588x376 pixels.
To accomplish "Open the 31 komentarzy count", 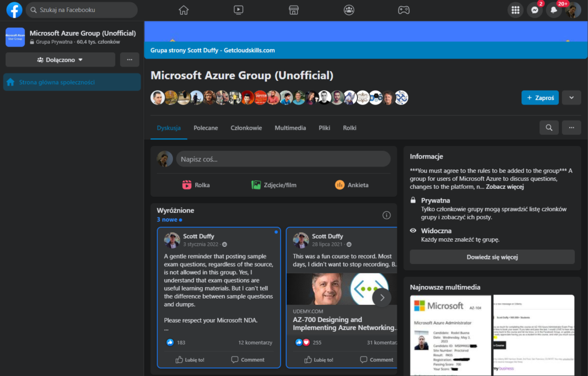I will tap(382, 342).
